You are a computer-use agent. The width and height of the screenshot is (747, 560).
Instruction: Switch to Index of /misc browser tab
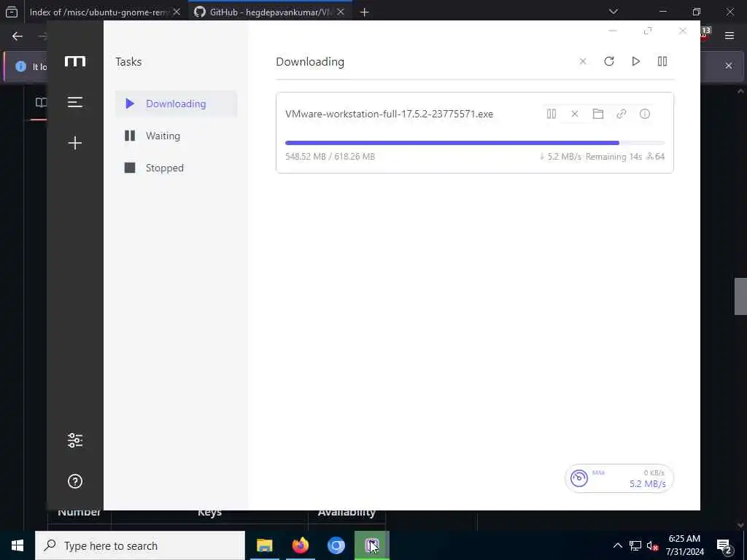pos(98,12)
